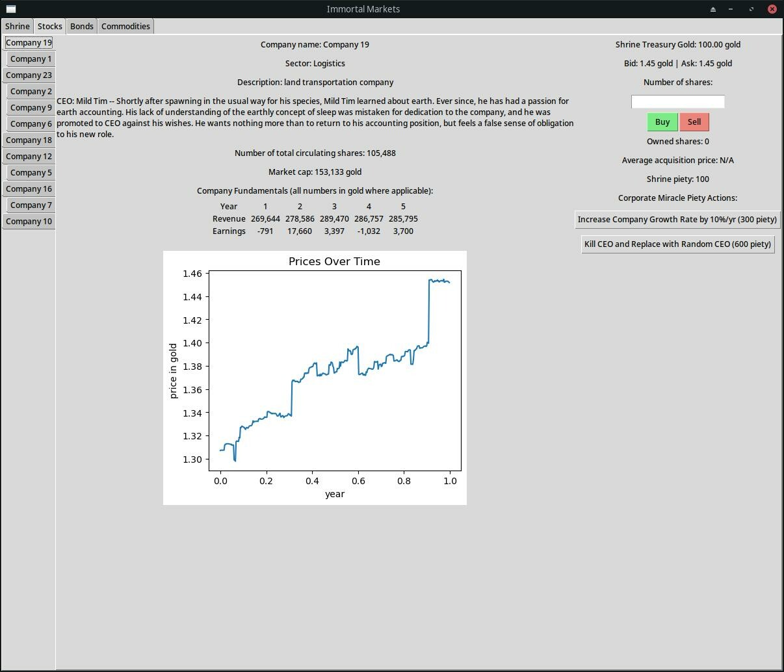
Task: Activate Increase Company Growth Rate miracle
Action: click(677, 220)
